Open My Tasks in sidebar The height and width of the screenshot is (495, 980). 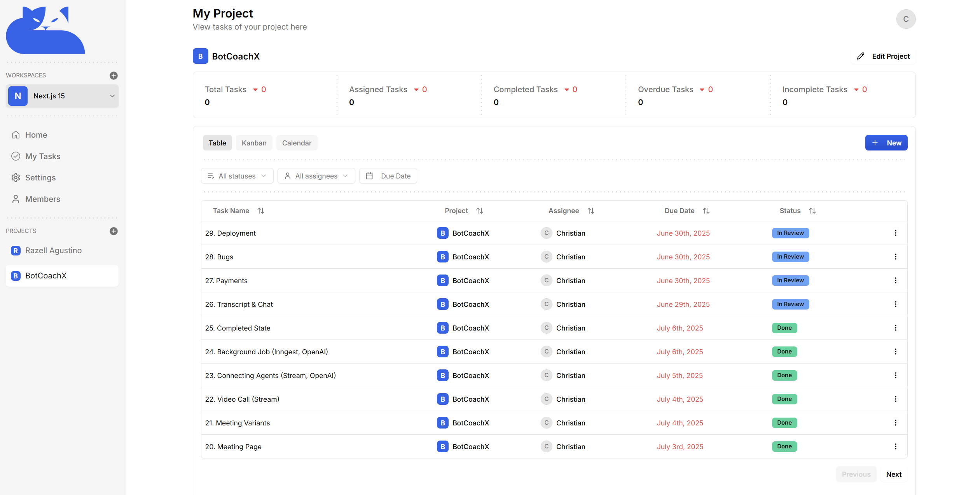tap(62, 156)
